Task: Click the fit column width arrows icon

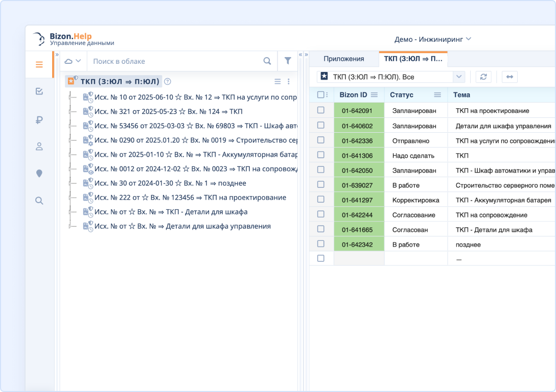Action: coord(509,77)
